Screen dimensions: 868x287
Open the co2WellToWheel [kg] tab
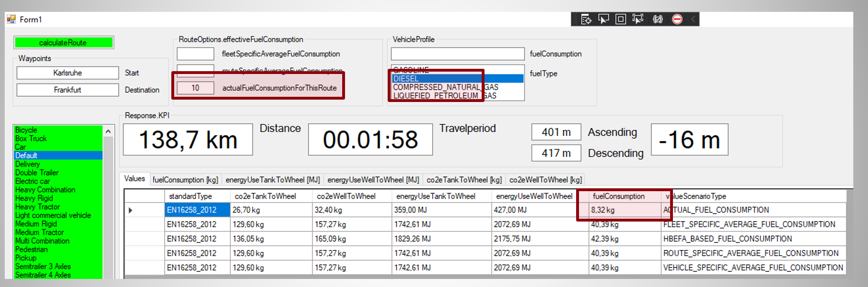[x=545, y=180]
